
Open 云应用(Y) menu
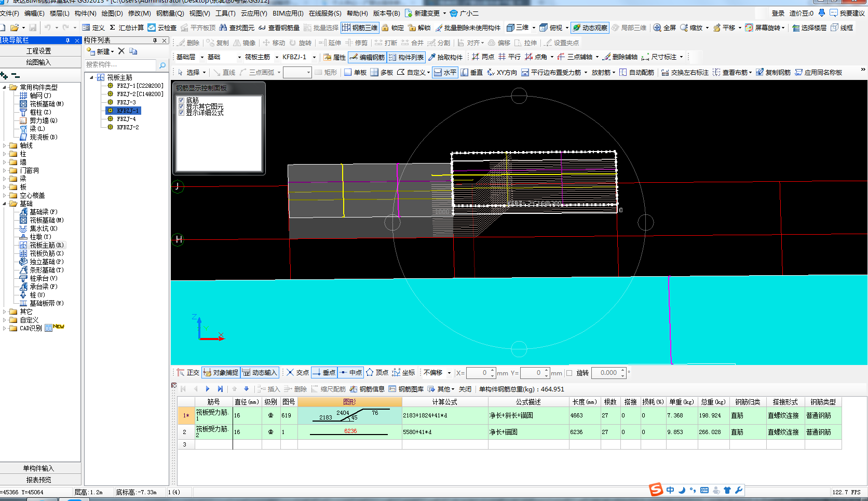(254, 13)
